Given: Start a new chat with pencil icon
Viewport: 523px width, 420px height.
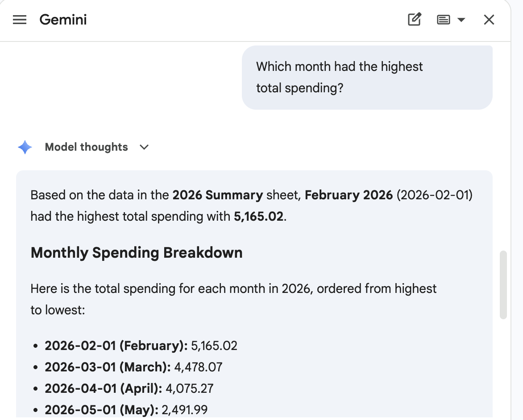Looking at the screenshot, I should [x=415, y=19].
